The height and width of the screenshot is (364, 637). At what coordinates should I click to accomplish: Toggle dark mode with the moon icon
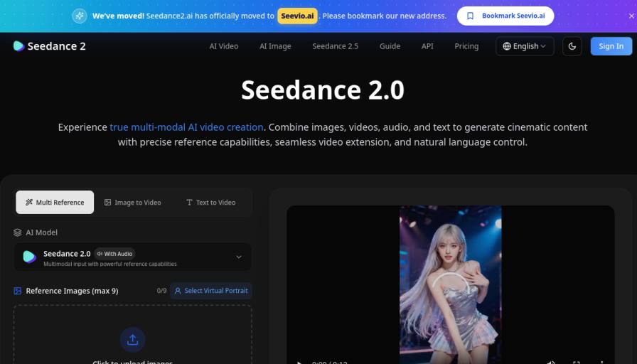[x=572, y=46]
